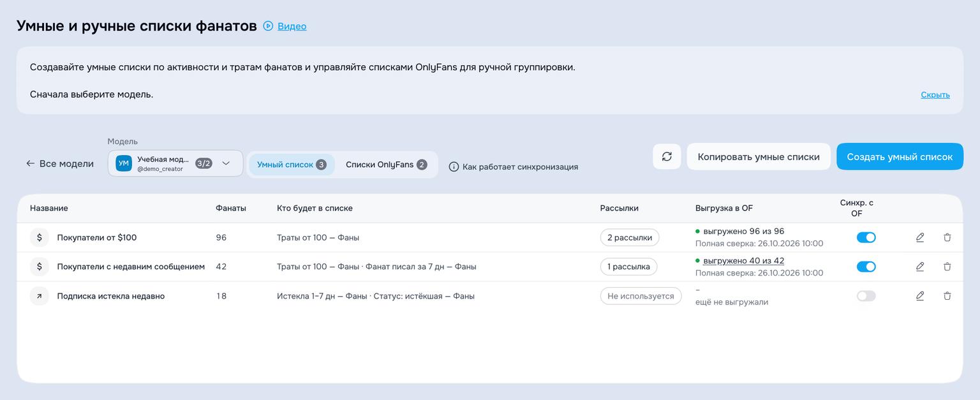Edit "Покупатели с недавним сообщением" list

pos(920,267)
